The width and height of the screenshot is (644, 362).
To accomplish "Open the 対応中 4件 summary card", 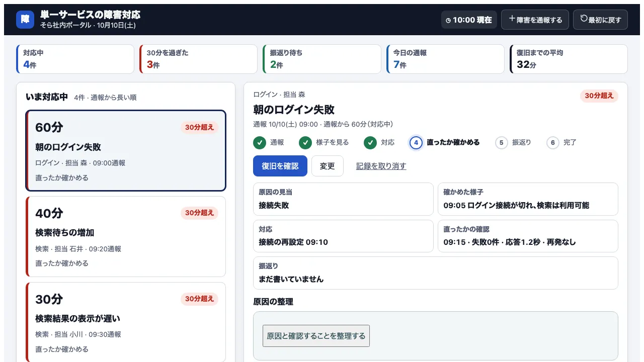I will click(x=75, y=59).
